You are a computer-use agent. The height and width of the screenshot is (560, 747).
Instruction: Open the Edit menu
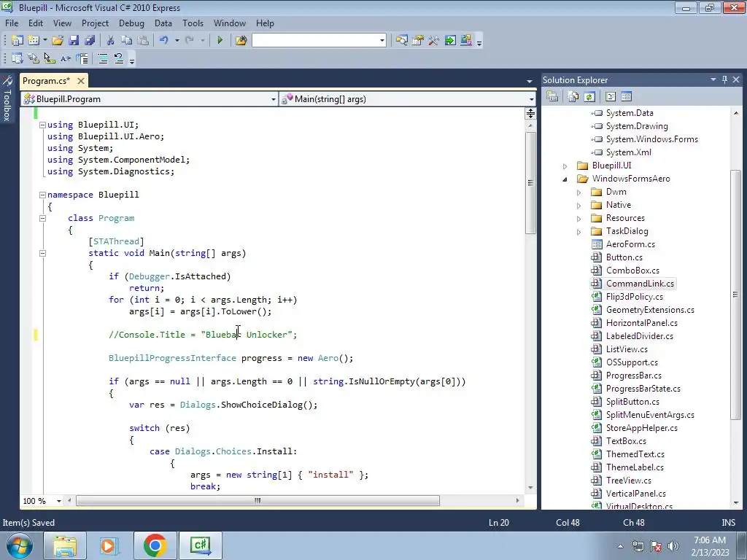tap(35, 23)
